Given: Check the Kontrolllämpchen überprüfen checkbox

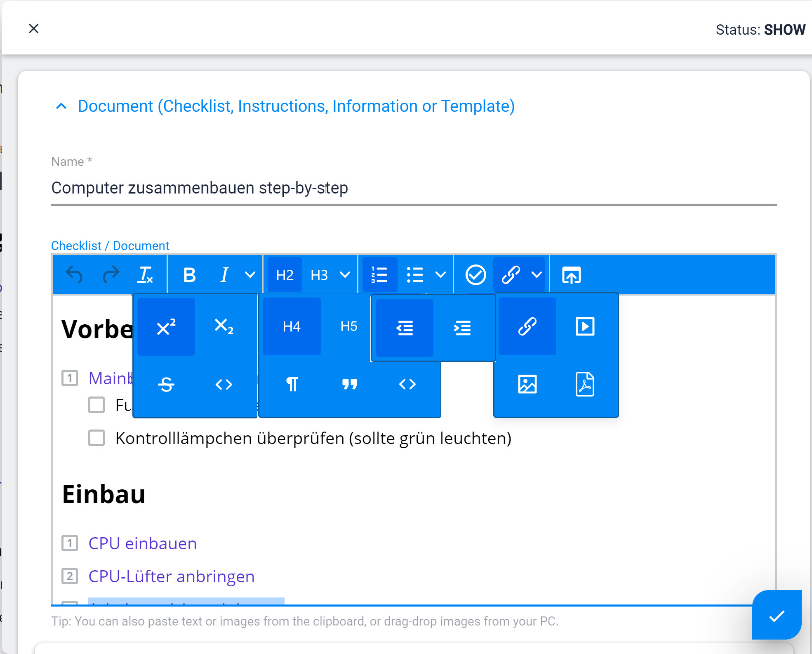Looking at the screenshot, I should click(x=96, y=438).
